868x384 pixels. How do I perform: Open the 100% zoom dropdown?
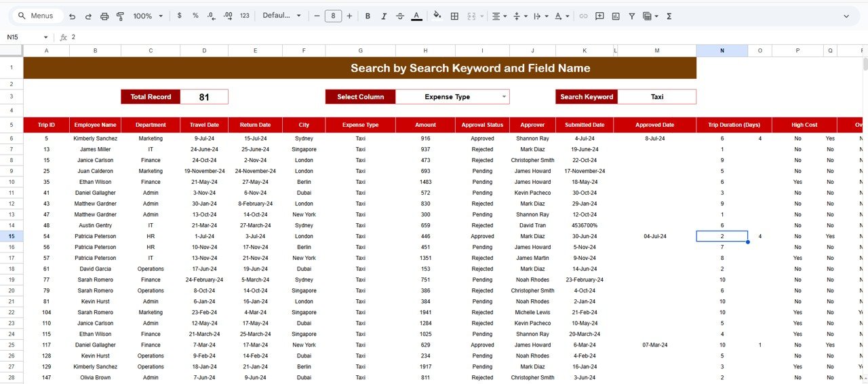(148, 16)
